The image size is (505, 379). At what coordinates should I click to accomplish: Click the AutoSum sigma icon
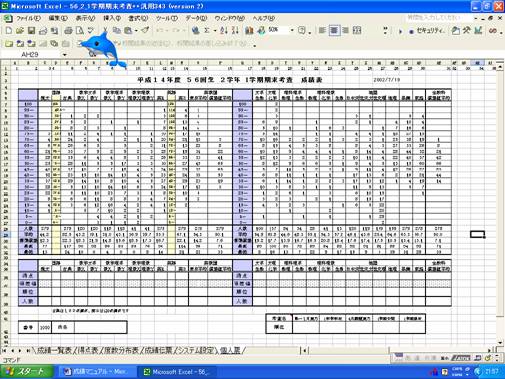(x=207, y=31)
